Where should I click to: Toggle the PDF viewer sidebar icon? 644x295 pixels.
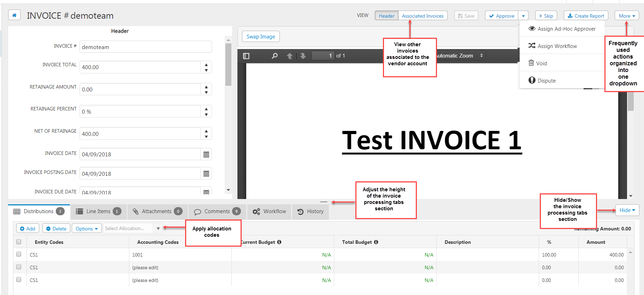[246, 56]
